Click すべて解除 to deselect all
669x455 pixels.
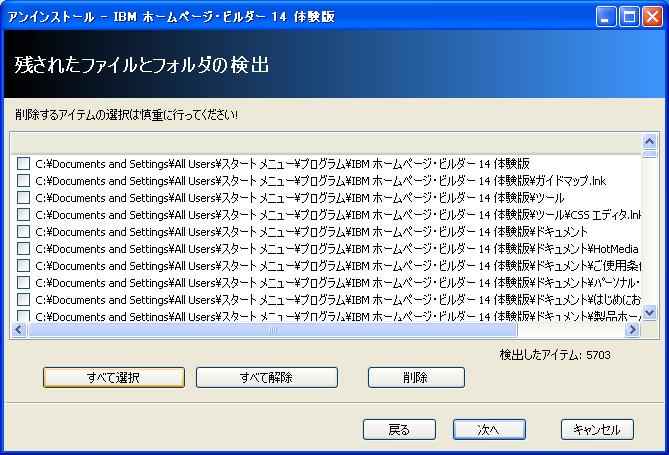point(267,377)
